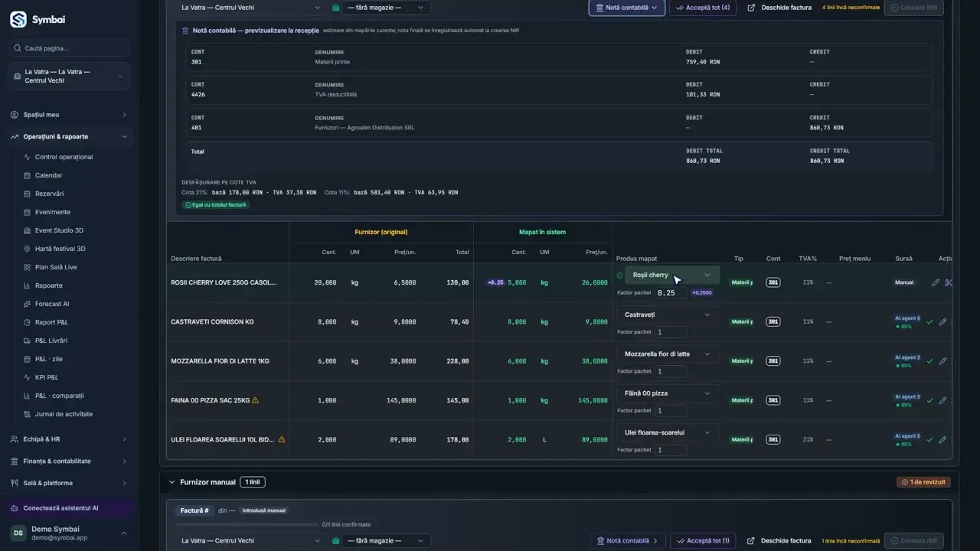Viewport: 980px width, 551px height.
Task: Click Conectează asistentul AI
Action: coord(69,508)
